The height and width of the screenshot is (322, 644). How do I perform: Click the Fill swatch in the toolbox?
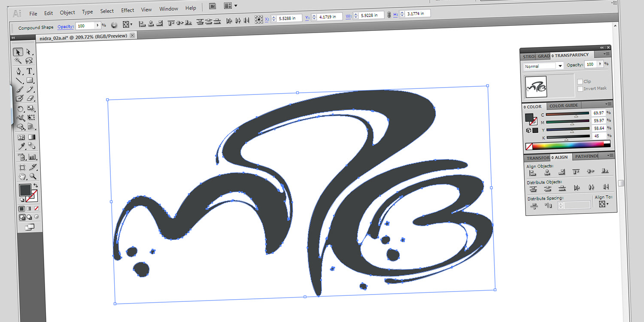(x=25, y=190)
